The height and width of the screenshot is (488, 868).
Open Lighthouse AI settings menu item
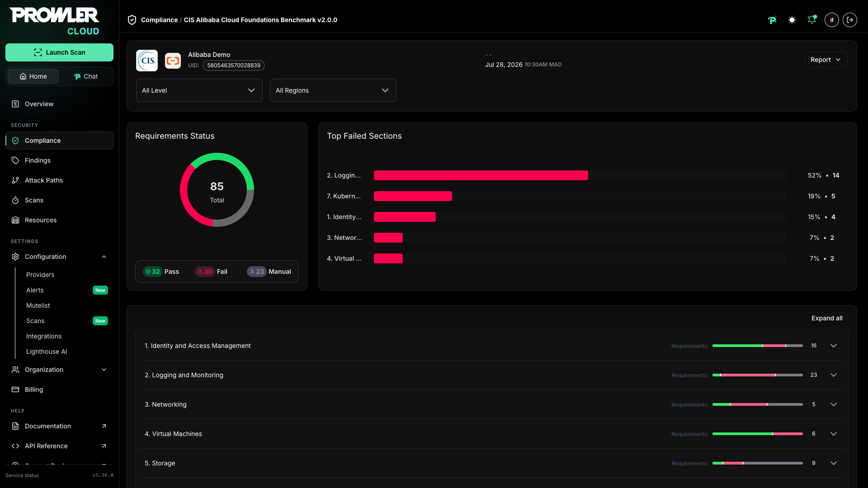coord(47,352)
